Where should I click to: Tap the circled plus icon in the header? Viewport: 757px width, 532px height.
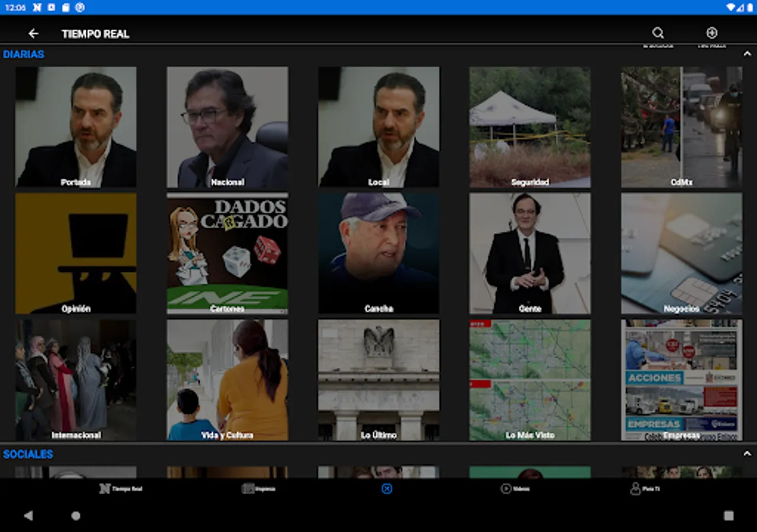pos(711,33)
